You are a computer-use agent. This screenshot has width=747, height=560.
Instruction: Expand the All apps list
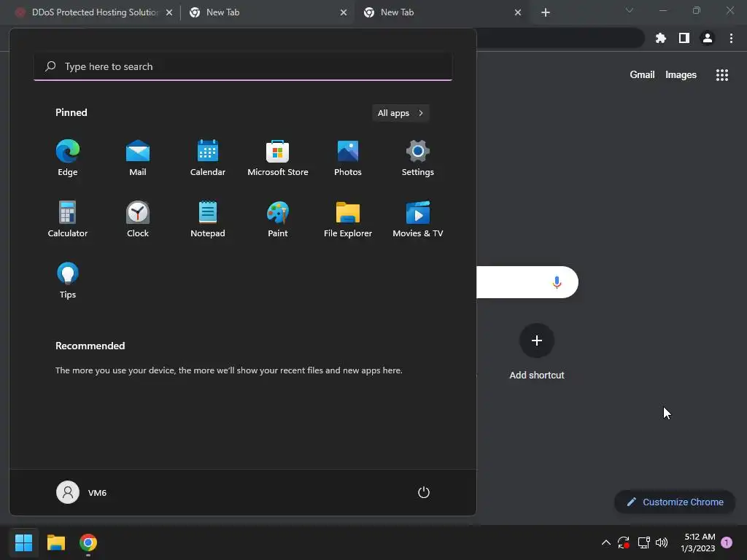(x=400, y=113)
